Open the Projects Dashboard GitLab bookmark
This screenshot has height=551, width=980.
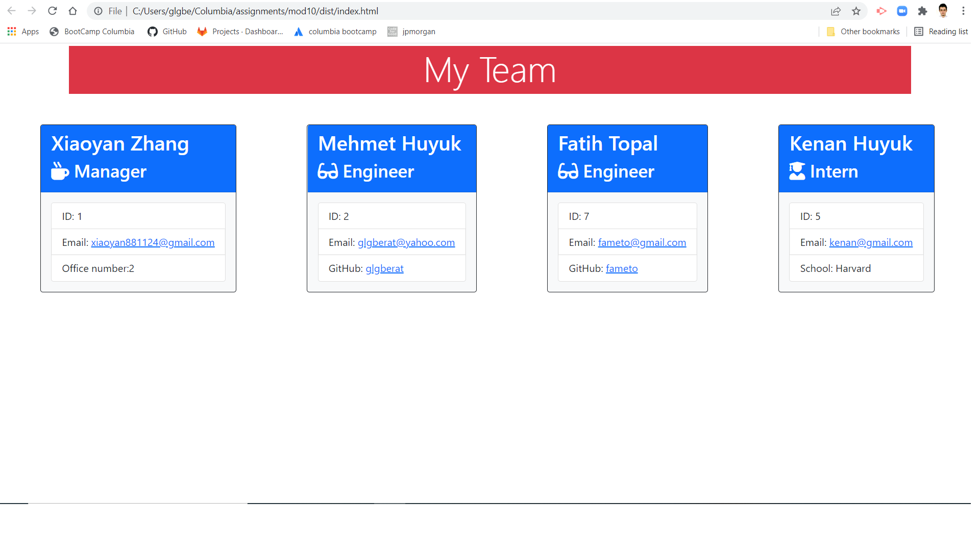click(240, 32)
